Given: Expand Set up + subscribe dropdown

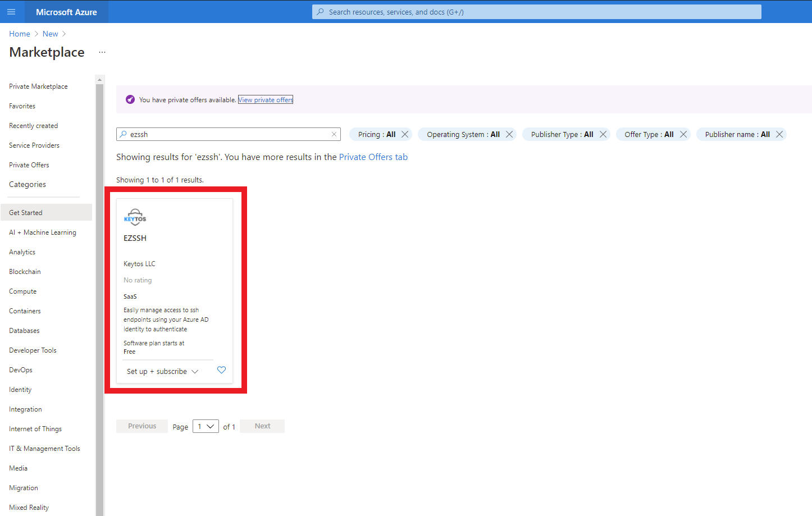Looking at the screenshot, I should click(x=163, y=372).
